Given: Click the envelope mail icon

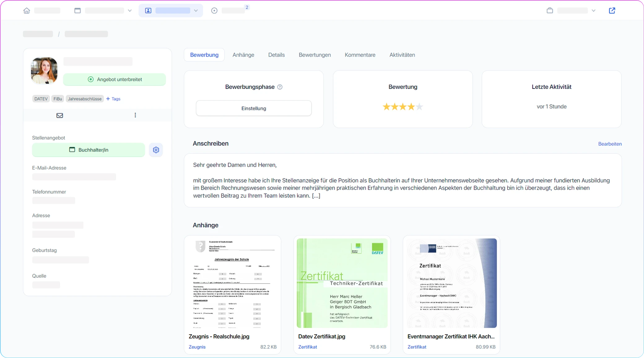Looking at the screenshot, I should (x=60, y=115).
